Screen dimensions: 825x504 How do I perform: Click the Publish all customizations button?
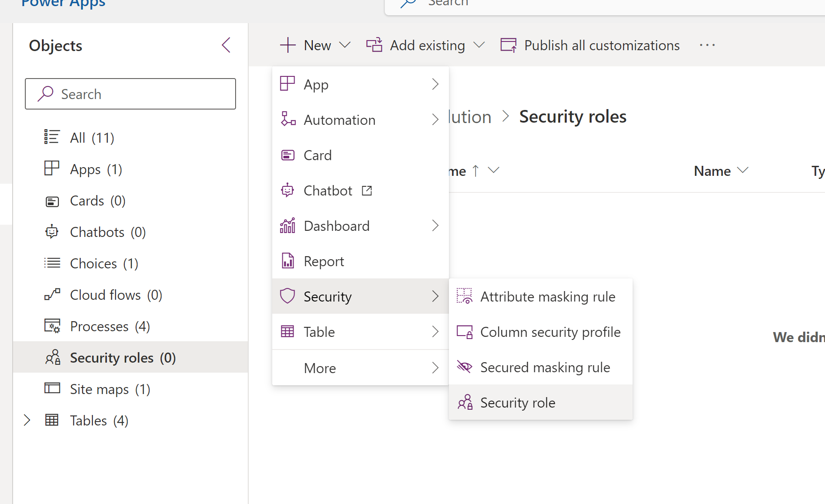[x=590, y=45]
